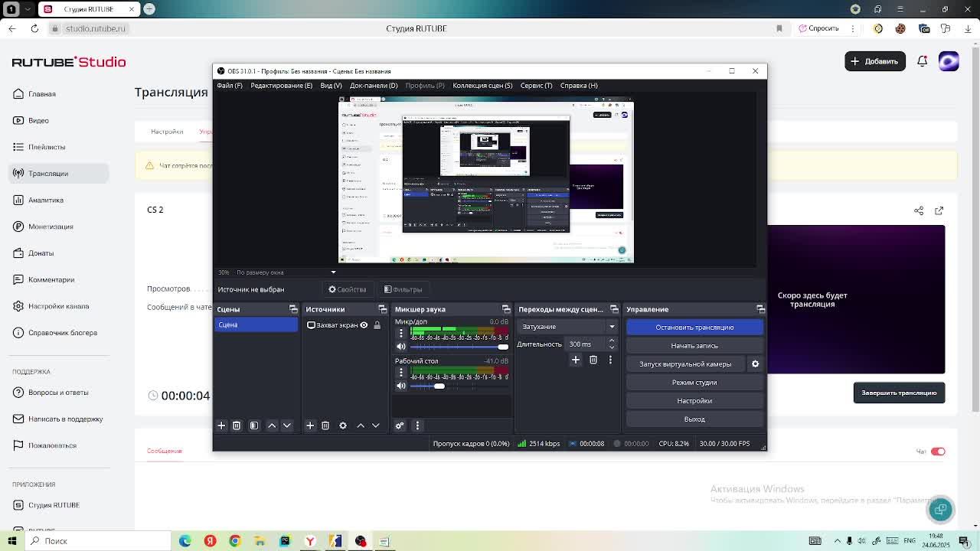Open scene filters icon in Сцены panel

tap(254, 425)
